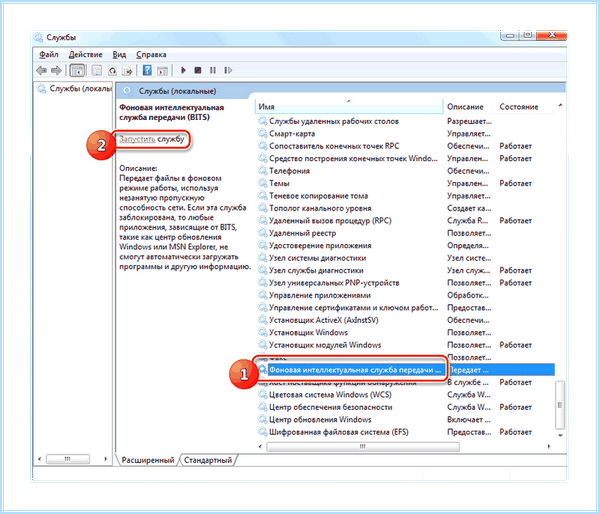Select the Фоновая интеллектуальная служба передачи row
This screenshot has width=600, height=514.
click(406, 370)
